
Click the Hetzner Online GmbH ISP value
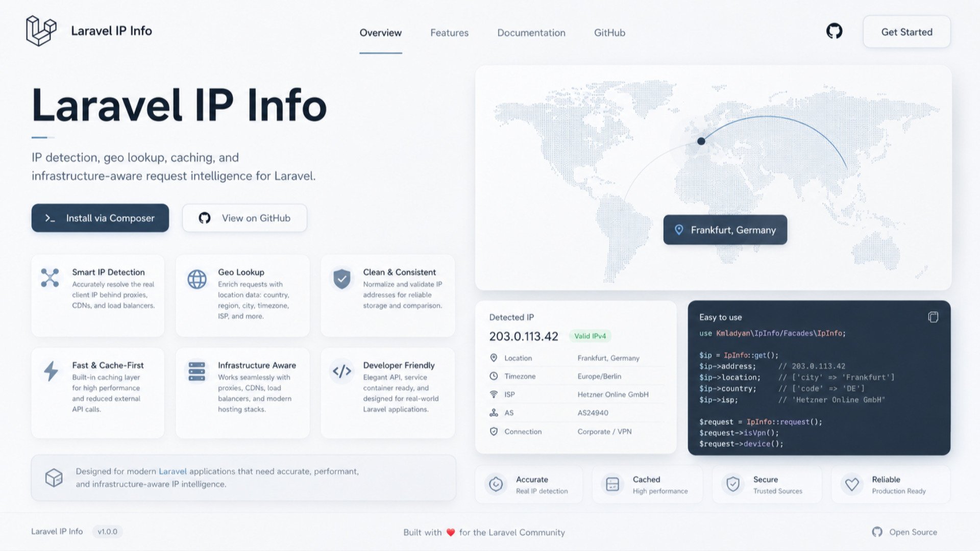tap(613, 394)
